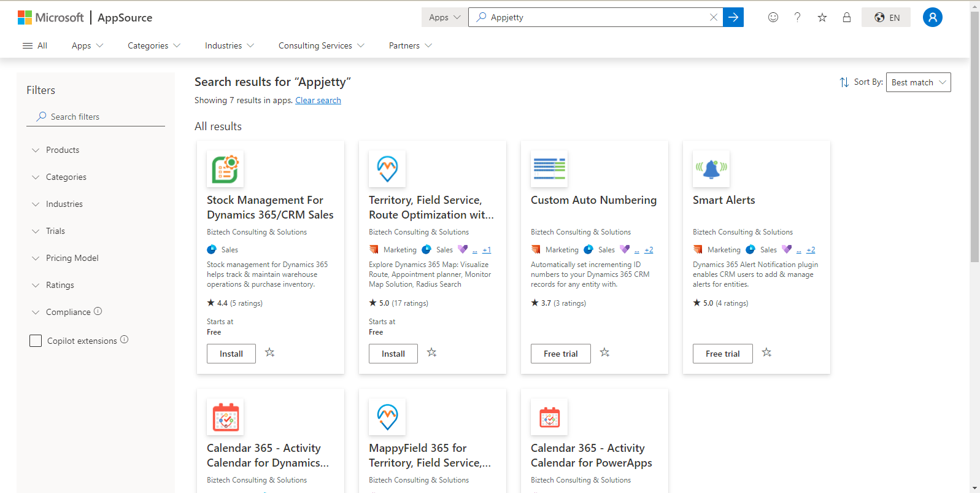Favorite Smart Alerts with star icon
Image resolution: width=980 pixels, height=493 pixels.
[767, 352]
